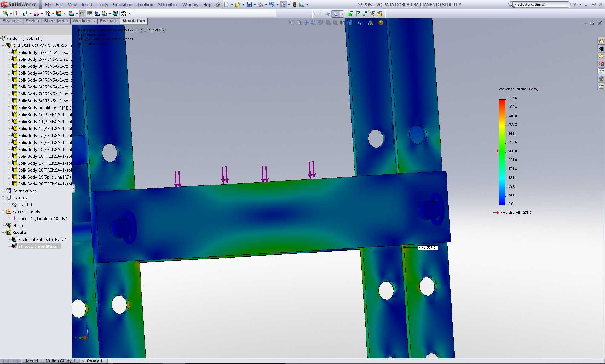Click the Fixtures Advisor toolbar icon
The image size is (605, 364).
click(25, 13)
